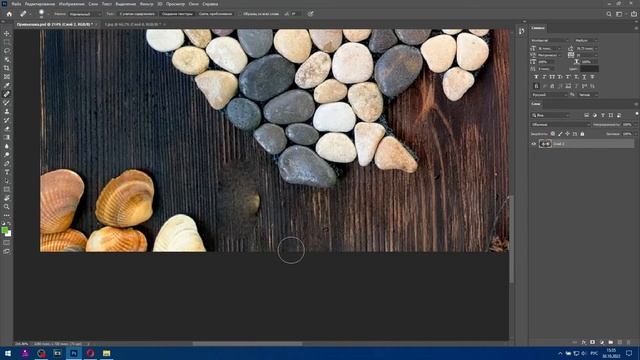This screenshot has width=640, height=360.
Task: Open language dropdown in Character panel
Action: [550, 95]
